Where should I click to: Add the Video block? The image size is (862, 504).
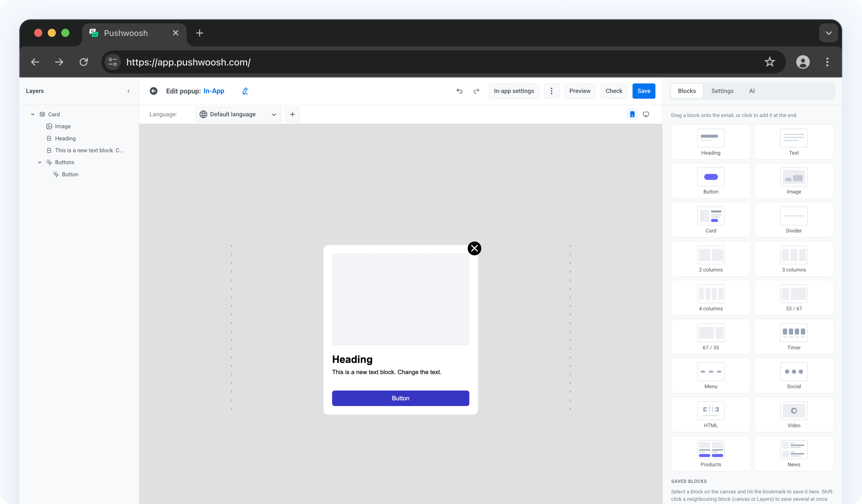point(794,415)
